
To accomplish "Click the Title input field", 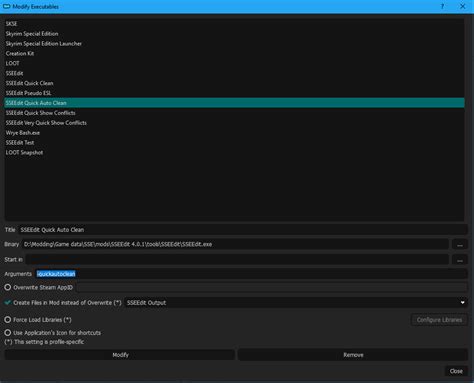I will click(243, 230).
